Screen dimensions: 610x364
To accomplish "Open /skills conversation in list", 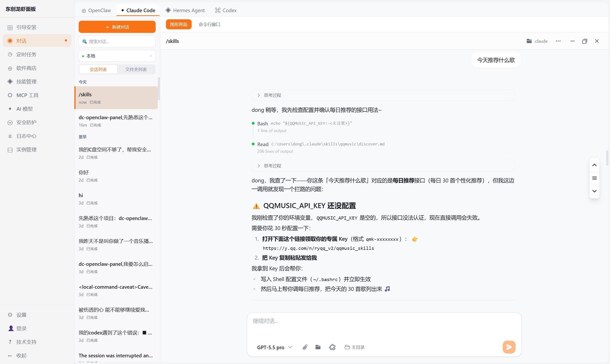I will pos(116,98).
